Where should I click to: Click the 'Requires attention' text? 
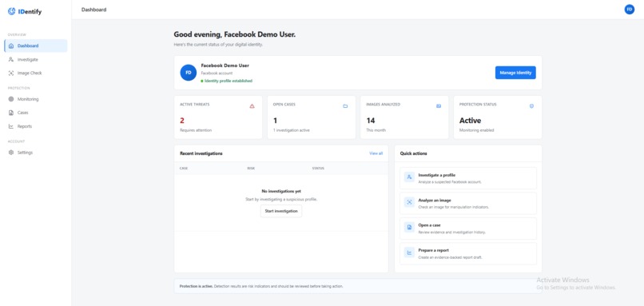[x=196, y=130]
